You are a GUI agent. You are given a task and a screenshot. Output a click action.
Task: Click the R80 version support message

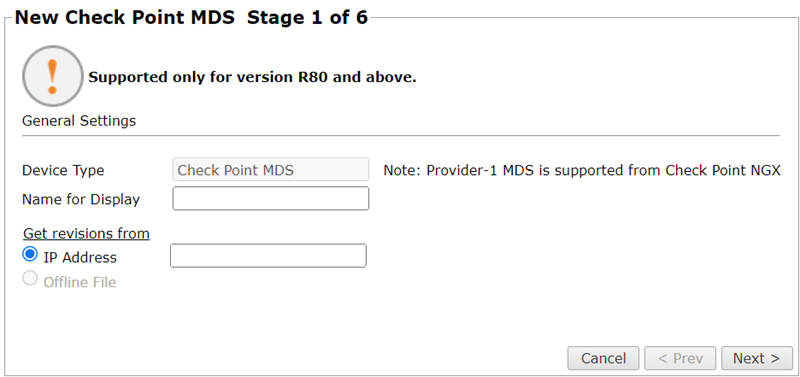click(x=253, y=78)
